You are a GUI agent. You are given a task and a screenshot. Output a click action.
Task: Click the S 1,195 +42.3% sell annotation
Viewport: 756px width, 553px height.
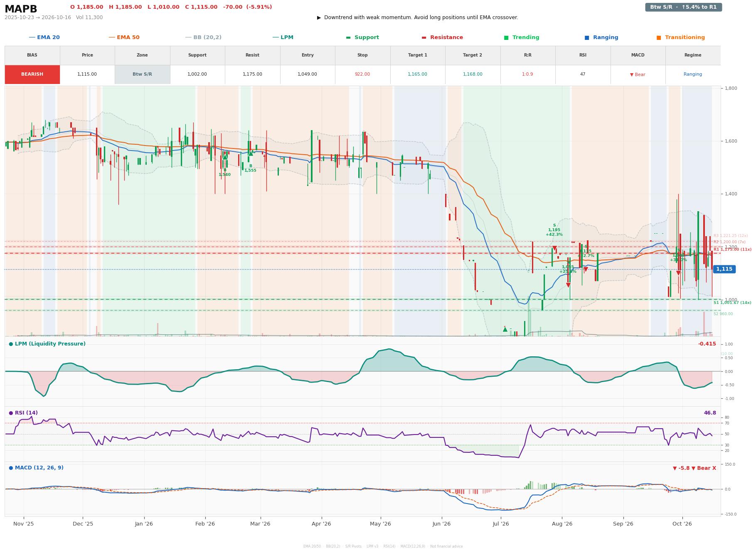(x=554, y=230)
